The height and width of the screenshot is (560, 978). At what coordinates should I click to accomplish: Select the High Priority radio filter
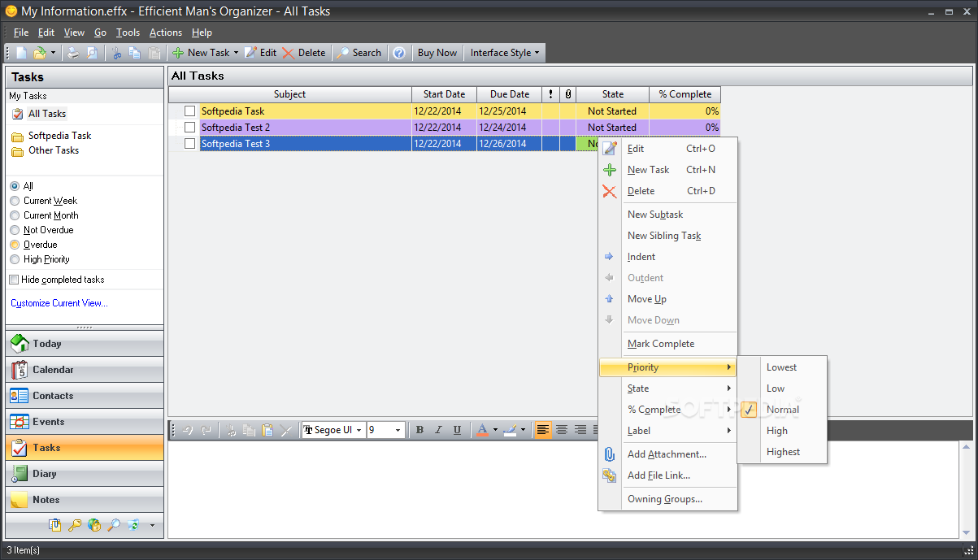coord(15,259)
